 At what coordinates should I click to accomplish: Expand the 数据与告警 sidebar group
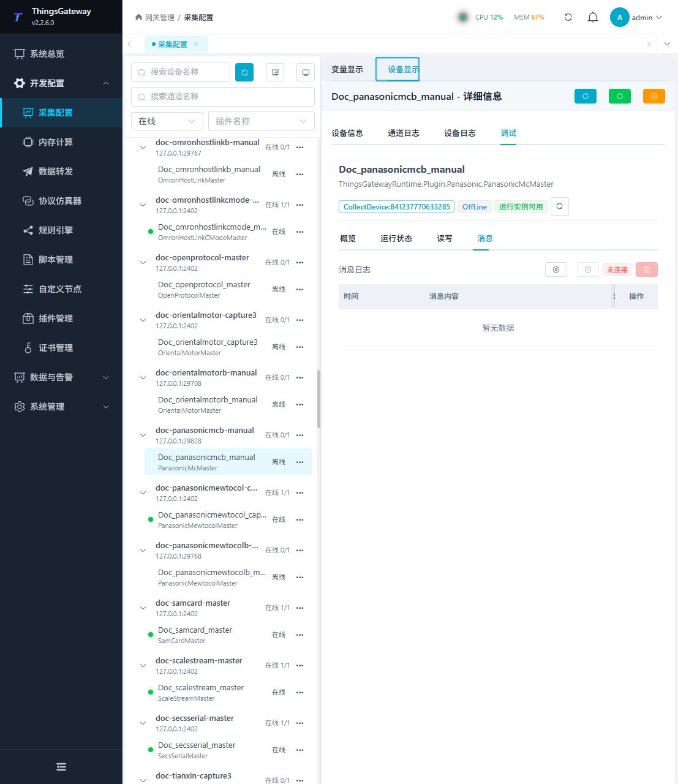(61, 377)
